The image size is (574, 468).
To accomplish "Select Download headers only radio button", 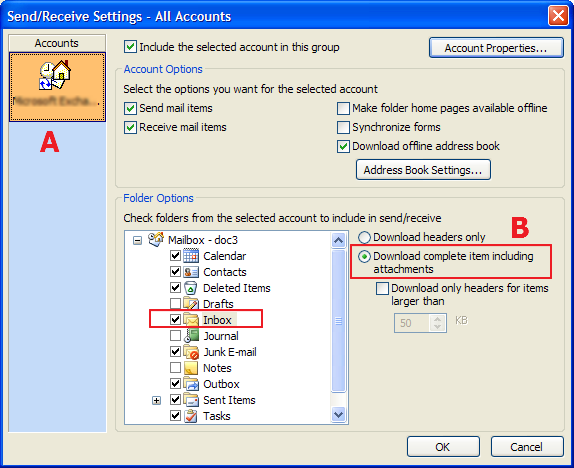I will (x=364, y=237).
